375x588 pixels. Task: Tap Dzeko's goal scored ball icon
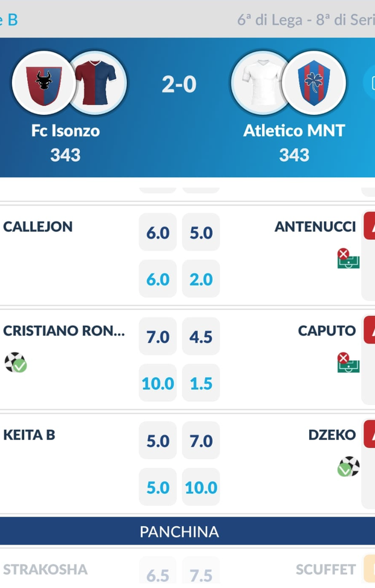click(348, 467)
